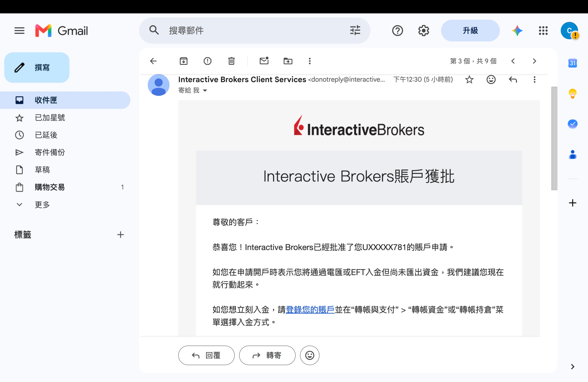
Task: Click the Gmail logo
Action: tap(62, 31)
